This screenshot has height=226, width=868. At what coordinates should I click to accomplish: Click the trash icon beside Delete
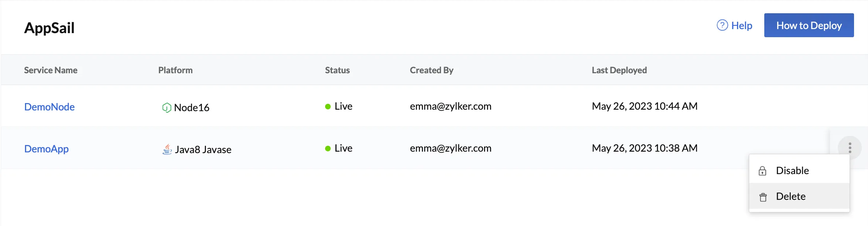[763, 197]
